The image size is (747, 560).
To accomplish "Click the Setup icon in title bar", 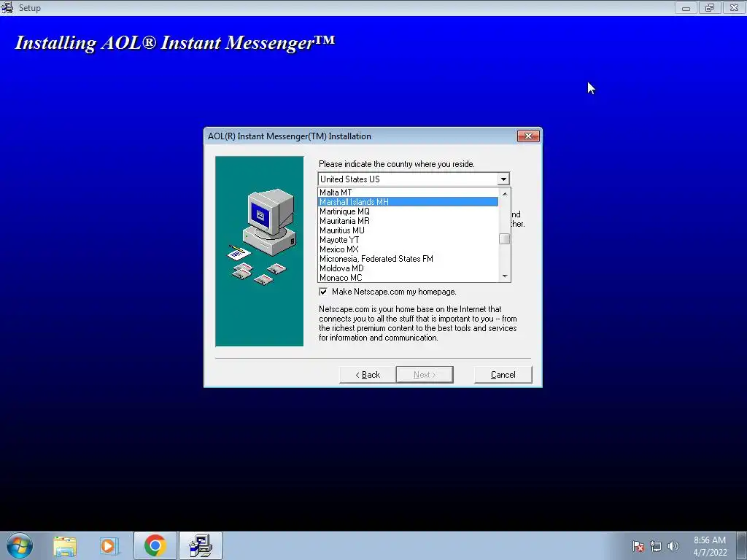I will [7, 7].
